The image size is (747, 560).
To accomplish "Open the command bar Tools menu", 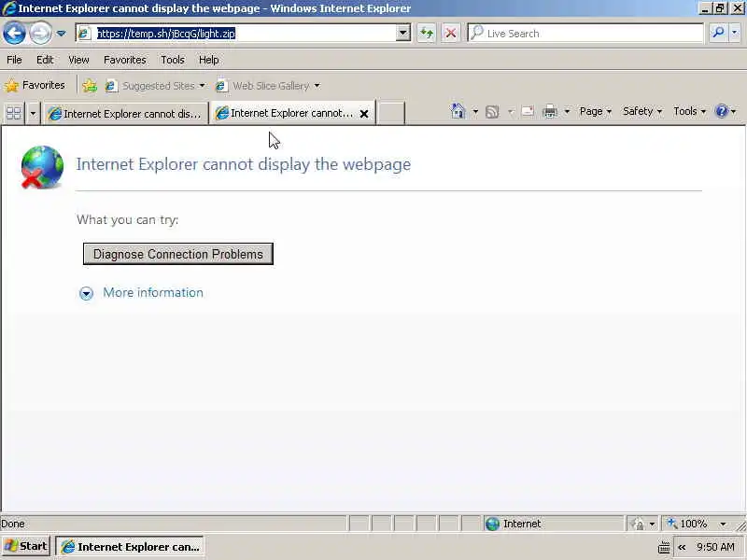I will click(689, 111).
